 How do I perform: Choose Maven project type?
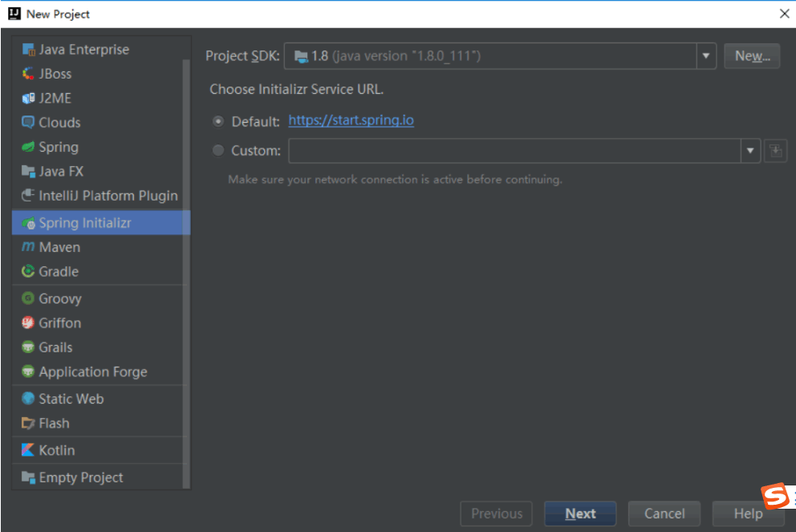pyautogui.click(x=101, y=247)
